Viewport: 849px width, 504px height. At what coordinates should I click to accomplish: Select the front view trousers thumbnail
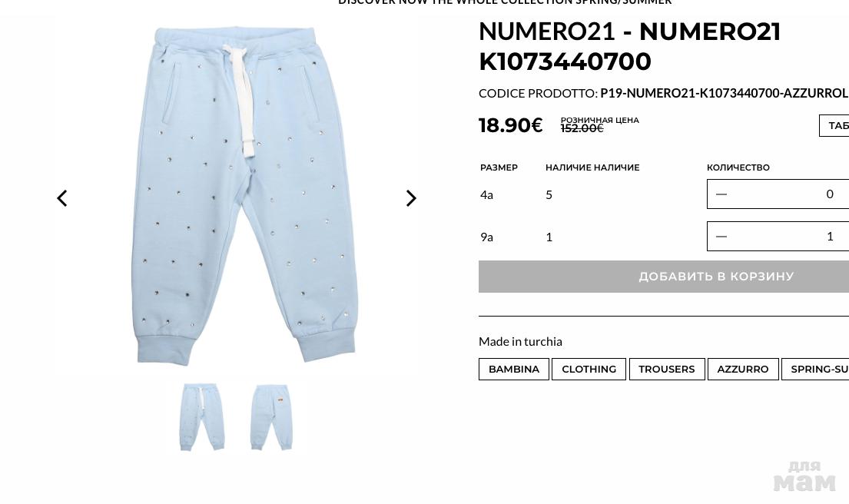[x=202, y=417]
